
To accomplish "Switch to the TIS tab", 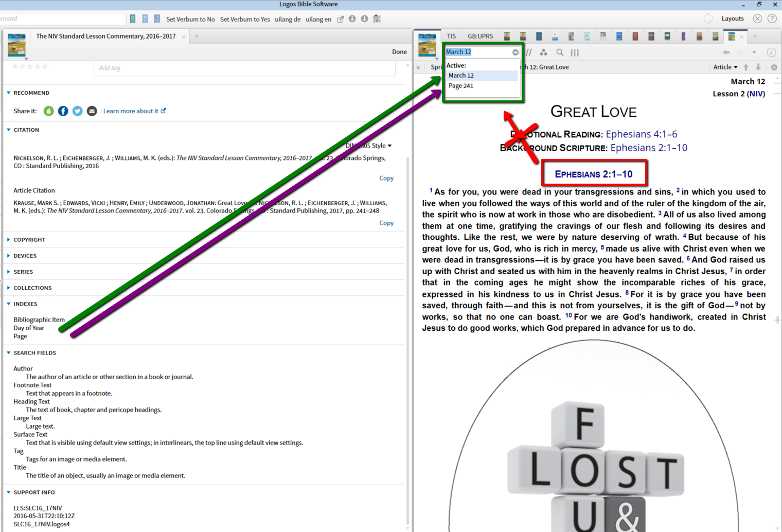I will (451, 37).
